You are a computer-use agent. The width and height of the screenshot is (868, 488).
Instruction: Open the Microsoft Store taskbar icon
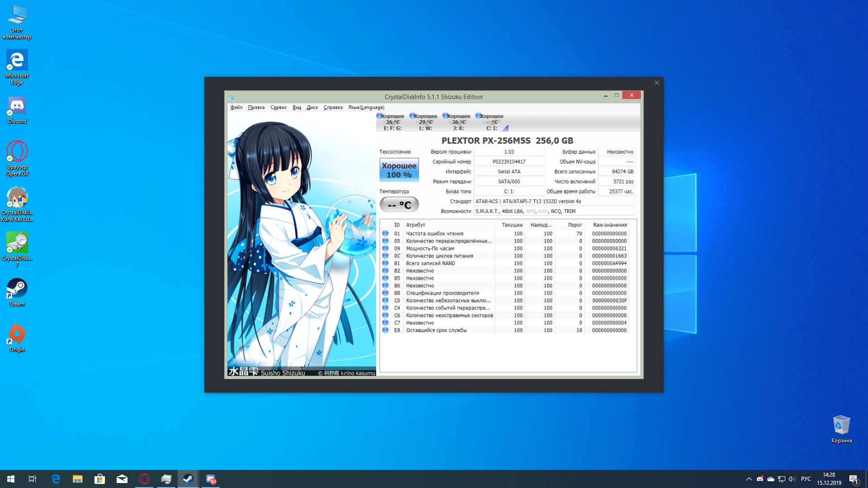[99, 479]
